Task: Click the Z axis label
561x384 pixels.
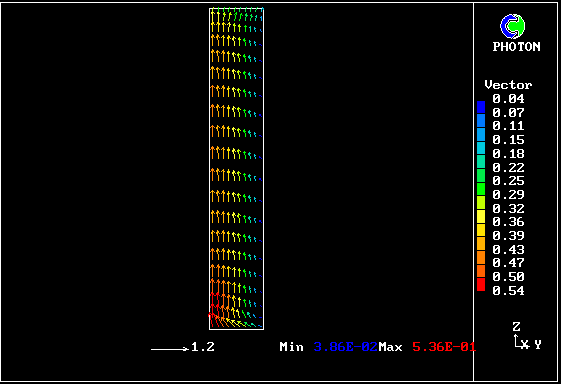Action: pos(516,327)
